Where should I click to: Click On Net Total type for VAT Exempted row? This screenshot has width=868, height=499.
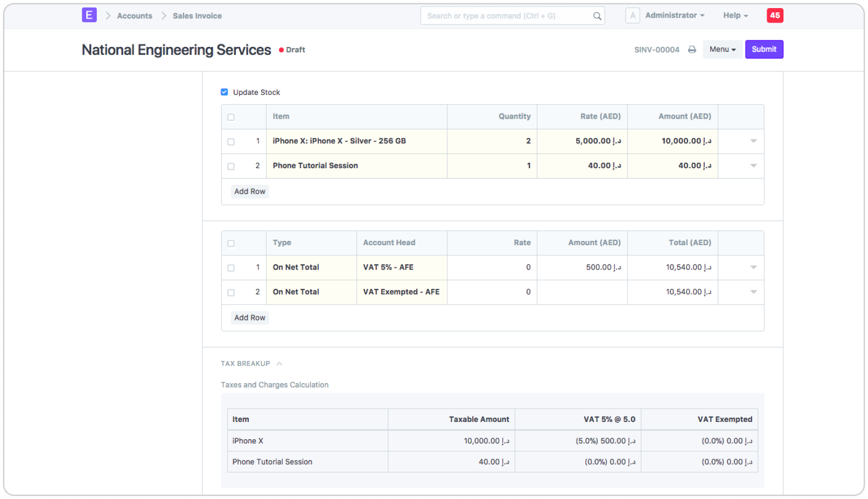click(x=311, y=292)
